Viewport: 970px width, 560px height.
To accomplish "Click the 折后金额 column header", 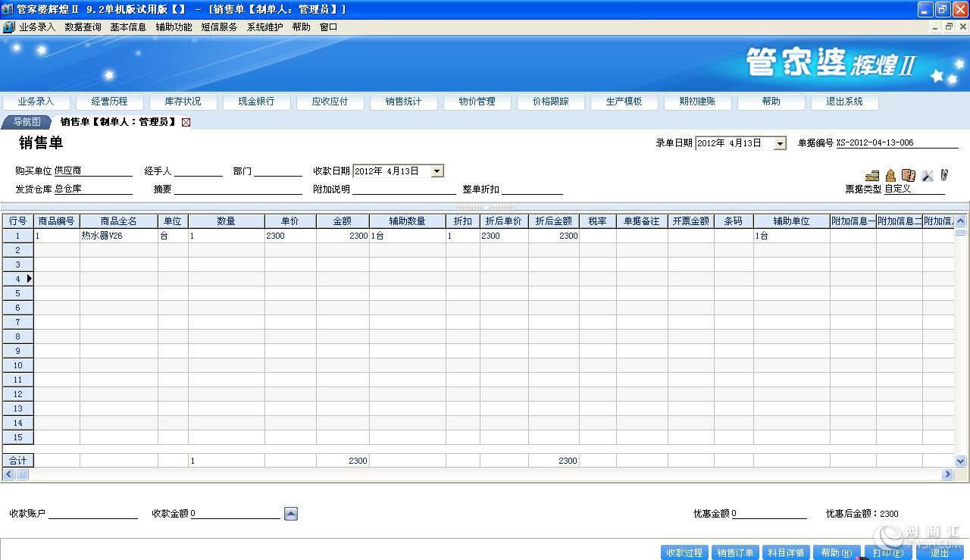I will 554,221.
